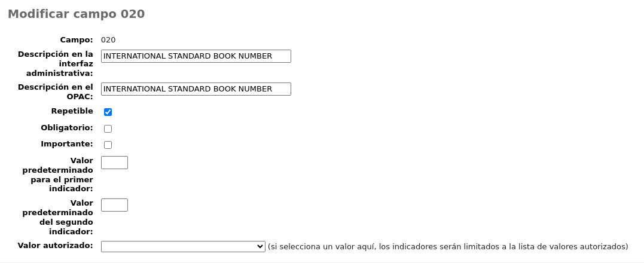Image resolution: width=644 pixels, height=263 pixels.
Task: Focus the first indicator default value box
Action: pyautogui.click(x=114, y=163)
